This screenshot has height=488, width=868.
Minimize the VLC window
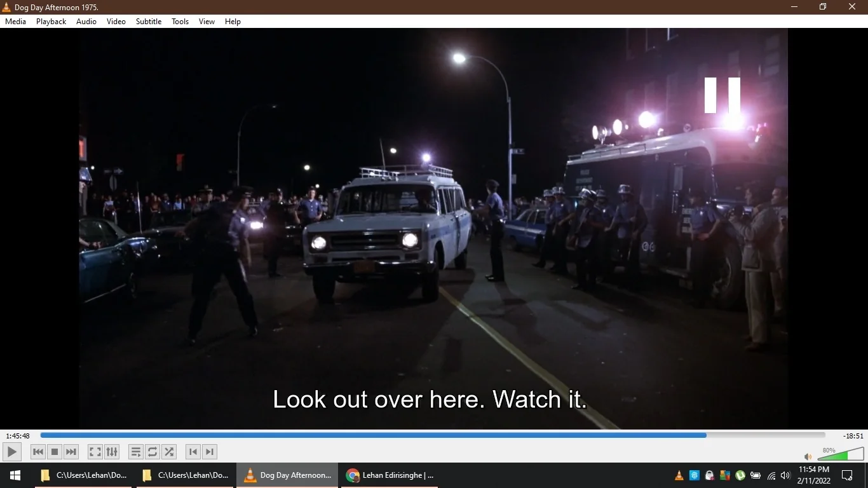pyautogui.click(x=794, y=7)
